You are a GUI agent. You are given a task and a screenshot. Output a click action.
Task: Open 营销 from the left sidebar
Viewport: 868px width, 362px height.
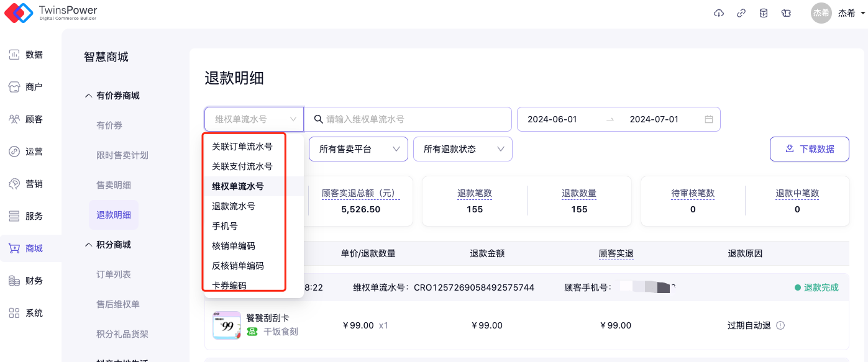click(x=26, y=184)
